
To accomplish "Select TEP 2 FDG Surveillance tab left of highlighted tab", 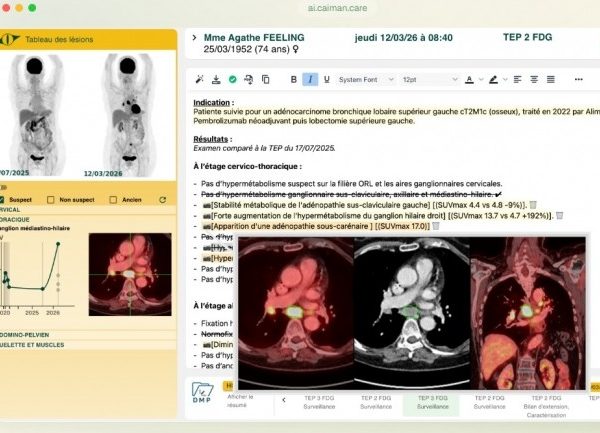I will click(x=376, y=402).
